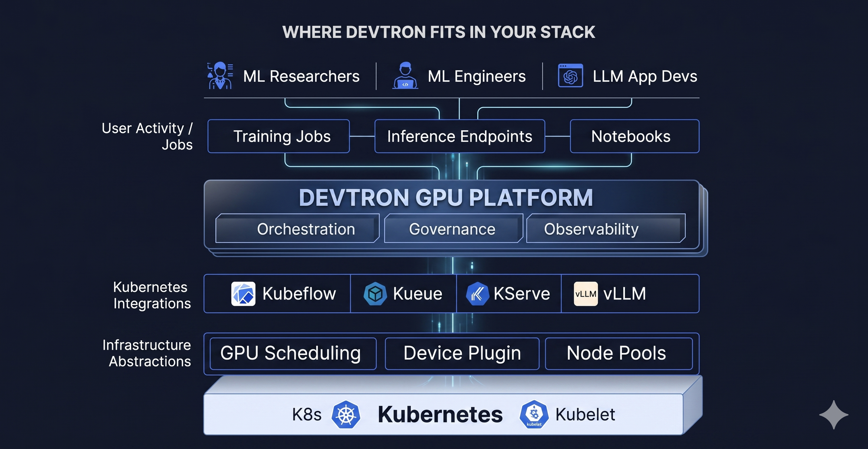Click the "Infrastructure Abstractions" row label

(147, 353)
